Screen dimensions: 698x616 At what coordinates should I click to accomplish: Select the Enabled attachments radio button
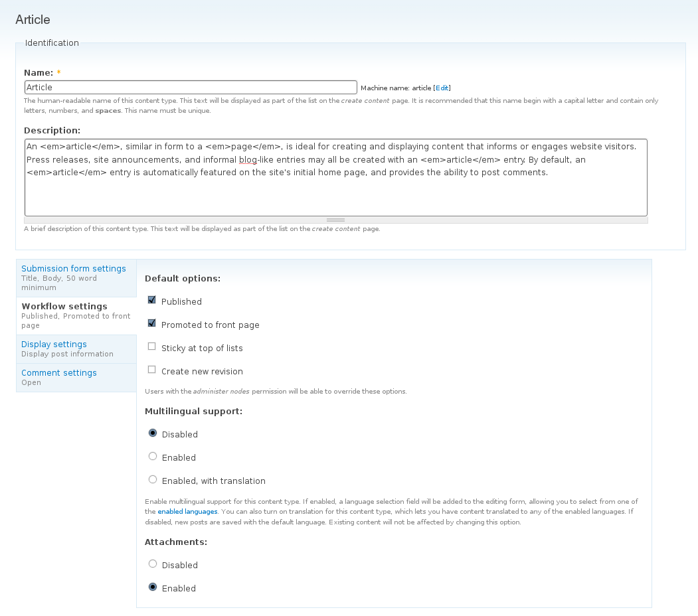(x=153, y=586)
